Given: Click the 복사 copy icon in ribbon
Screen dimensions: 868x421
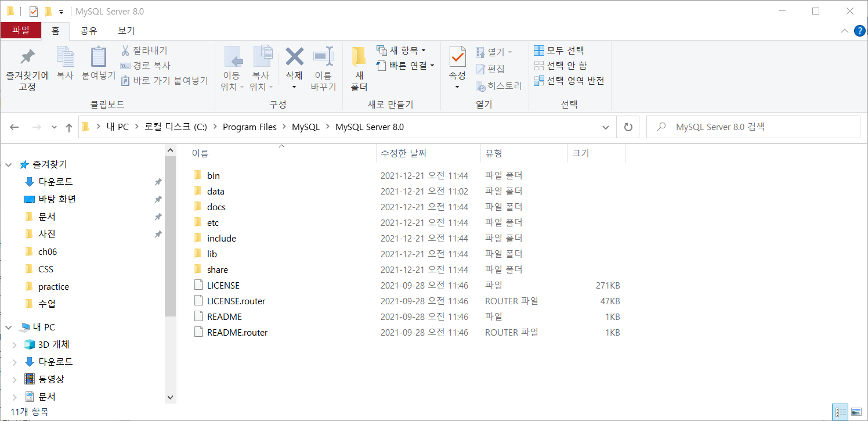Looking at the screenshot, I should click(x=65, y=57).
